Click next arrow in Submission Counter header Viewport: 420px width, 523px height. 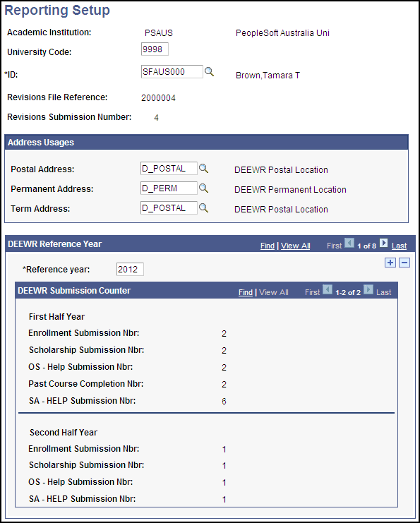click(x=368, y=289)
